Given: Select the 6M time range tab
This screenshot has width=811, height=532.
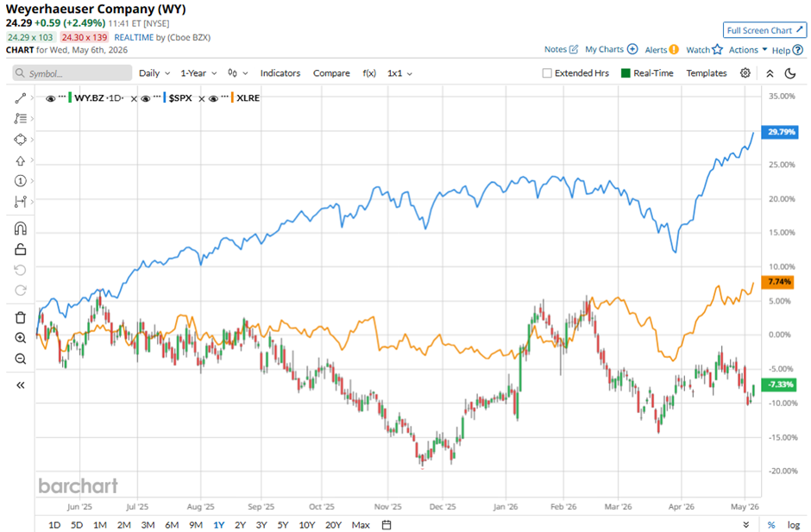Looking at the screenshot, I should point(172,525).
